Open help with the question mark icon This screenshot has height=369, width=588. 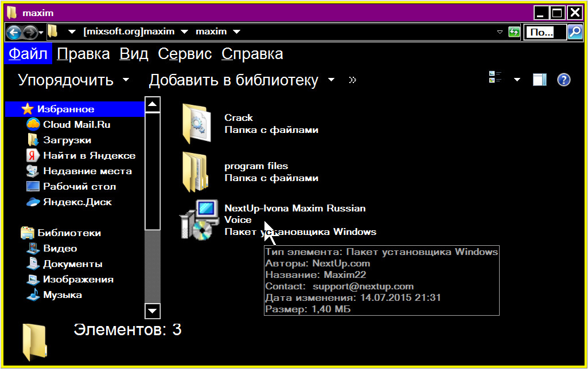coord(564,80)
